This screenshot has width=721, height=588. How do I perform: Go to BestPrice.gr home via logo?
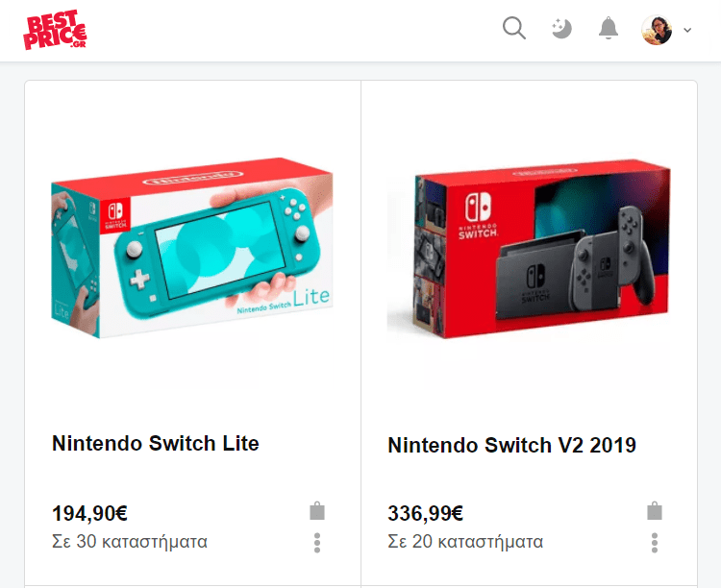[55, 30]
